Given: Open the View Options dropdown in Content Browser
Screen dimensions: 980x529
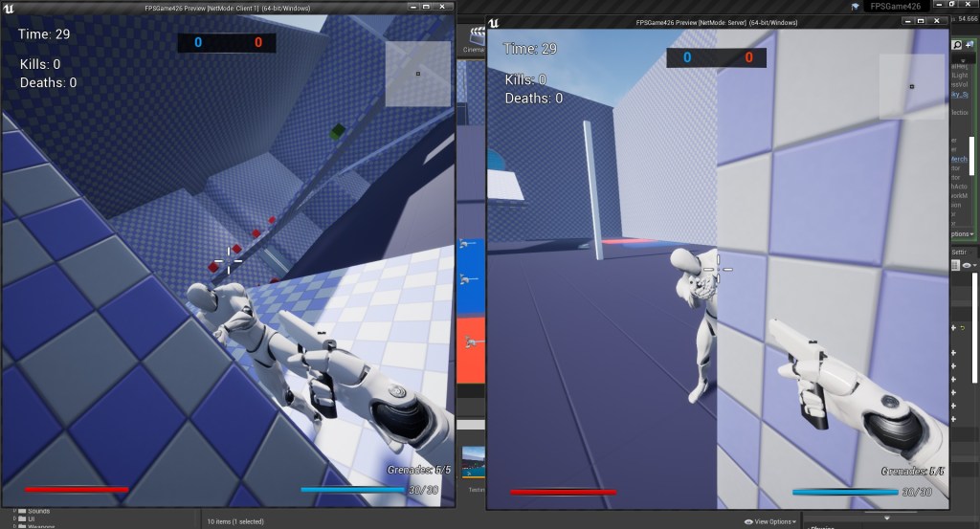Looking at the screenshot, I should coord(770,521).
